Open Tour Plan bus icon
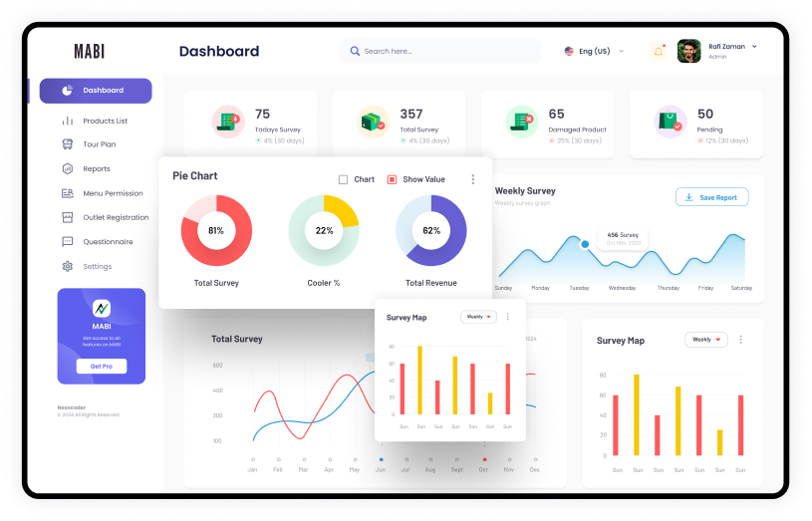 coord(68,144)
